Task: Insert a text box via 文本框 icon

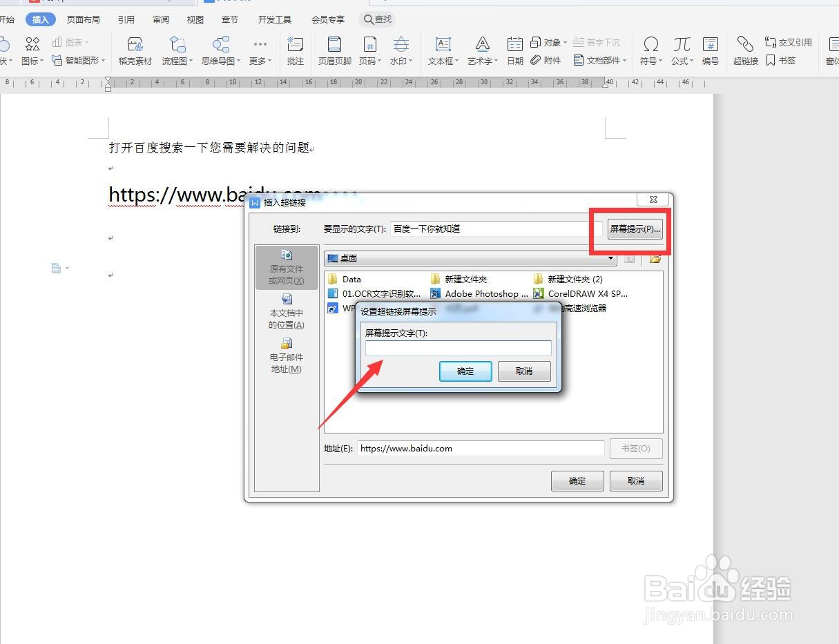Action: pyautogui.click(x=442, y=51)
